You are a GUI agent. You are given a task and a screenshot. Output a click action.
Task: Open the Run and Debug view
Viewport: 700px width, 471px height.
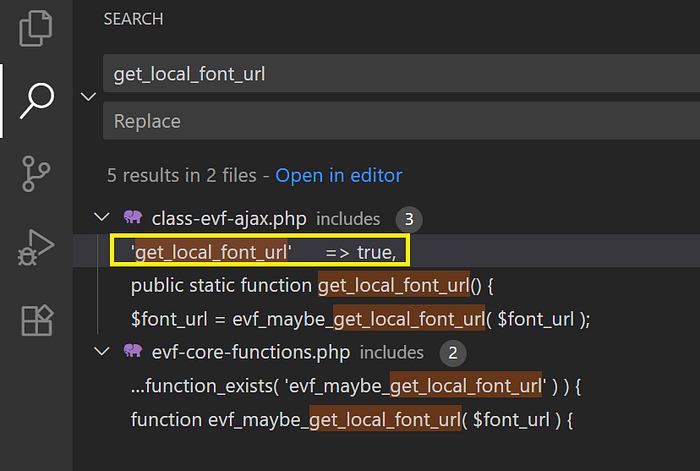coord(36,248)
